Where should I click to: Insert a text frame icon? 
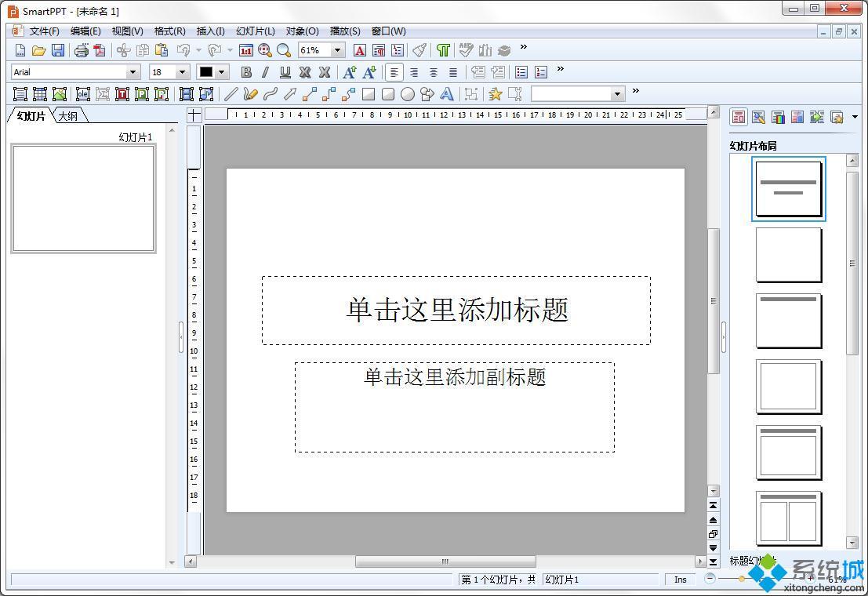(20, 94)
